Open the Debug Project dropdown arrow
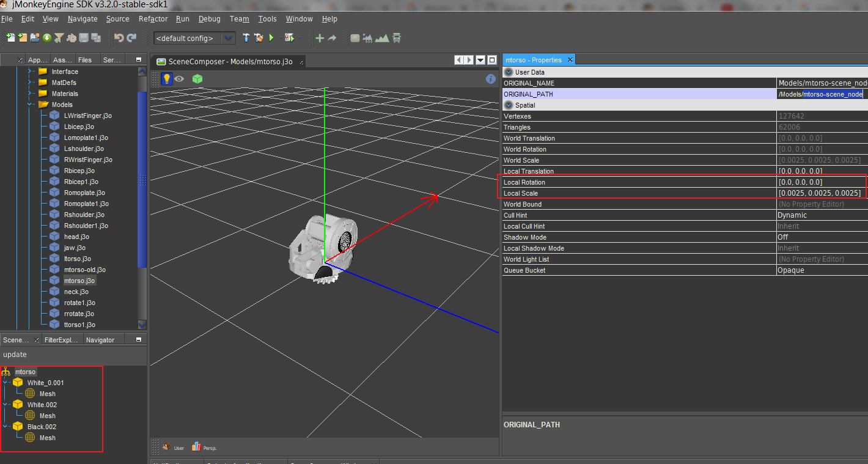Image resolution: width=868 pixels, height=464 pixels. [300, 38]
